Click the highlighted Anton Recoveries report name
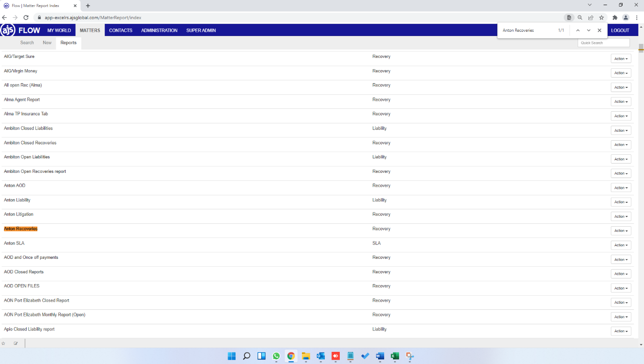Screen dimensions: 644x364 [21, 229]
